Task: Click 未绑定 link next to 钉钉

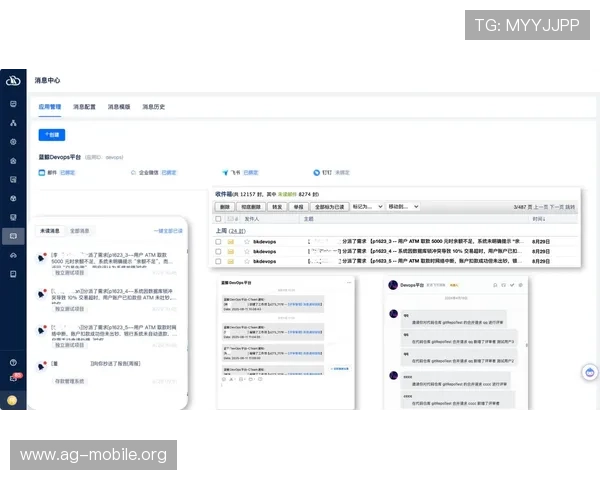Action: pos(342,173)
